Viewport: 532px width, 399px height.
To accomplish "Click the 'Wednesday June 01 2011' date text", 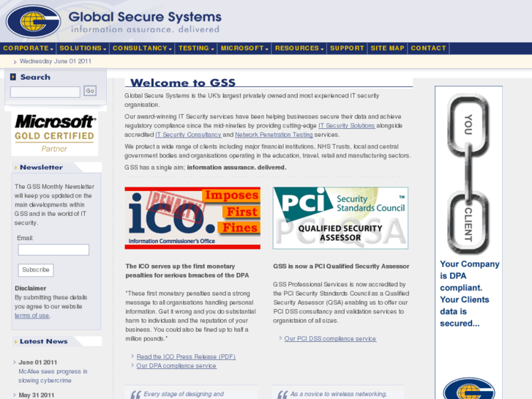I will point(56,61).
